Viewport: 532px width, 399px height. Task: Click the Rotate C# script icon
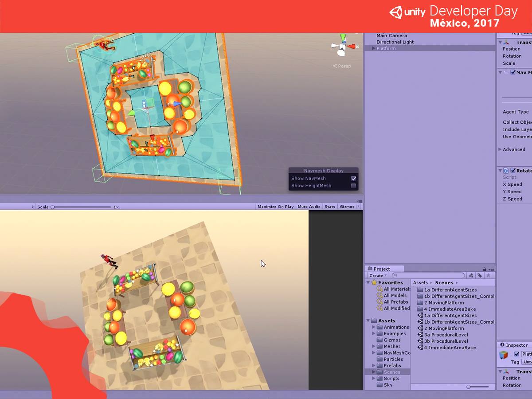coord(506,171)
